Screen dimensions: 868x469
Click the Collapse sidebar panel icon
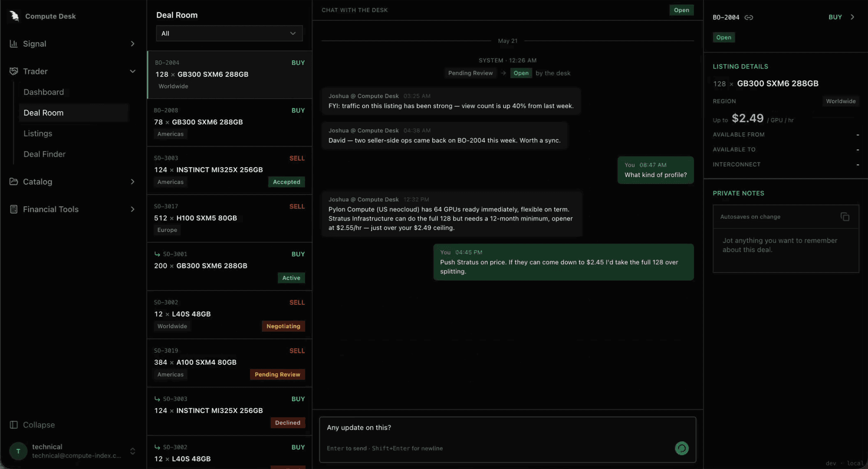13,425
